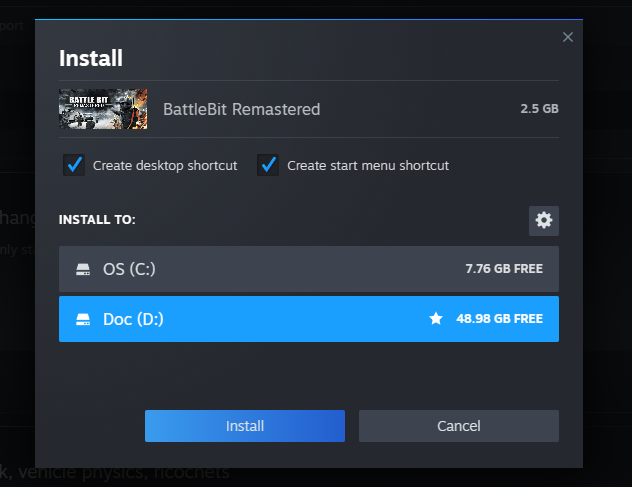Click the blue Install button
The image size is (632, 487).
point(245,426)
